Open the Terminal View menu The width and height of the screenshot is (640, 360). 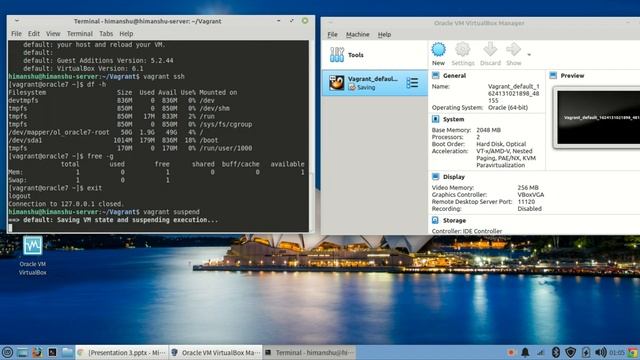pyautogui.click(x=53, y=34)
